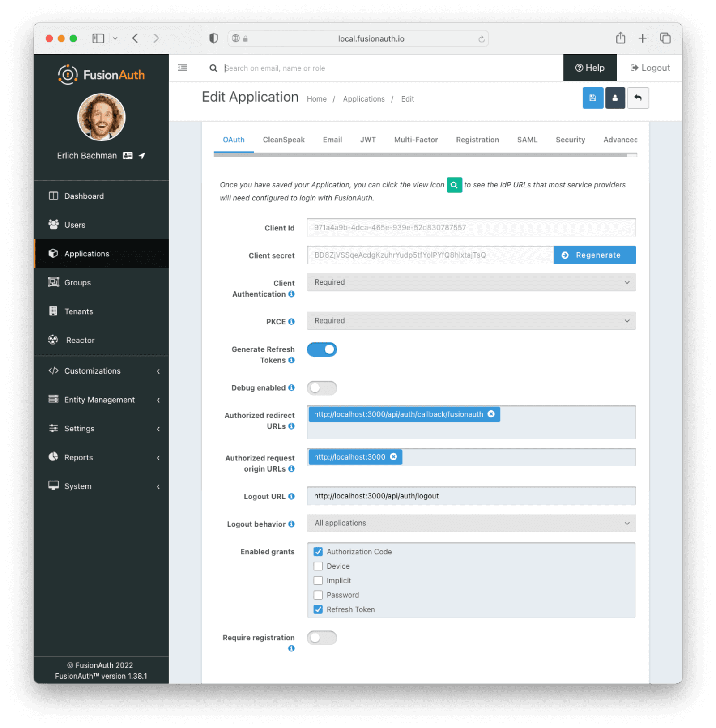The width and height of the screenshot is (716, 728).
Task: Click the Logout URL input field
Action: 471,496
